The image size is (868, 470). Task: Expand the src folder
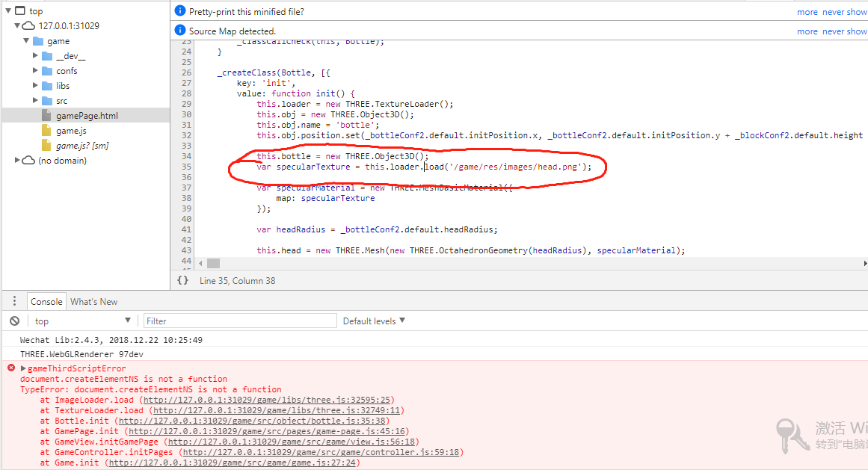point(35,100)
